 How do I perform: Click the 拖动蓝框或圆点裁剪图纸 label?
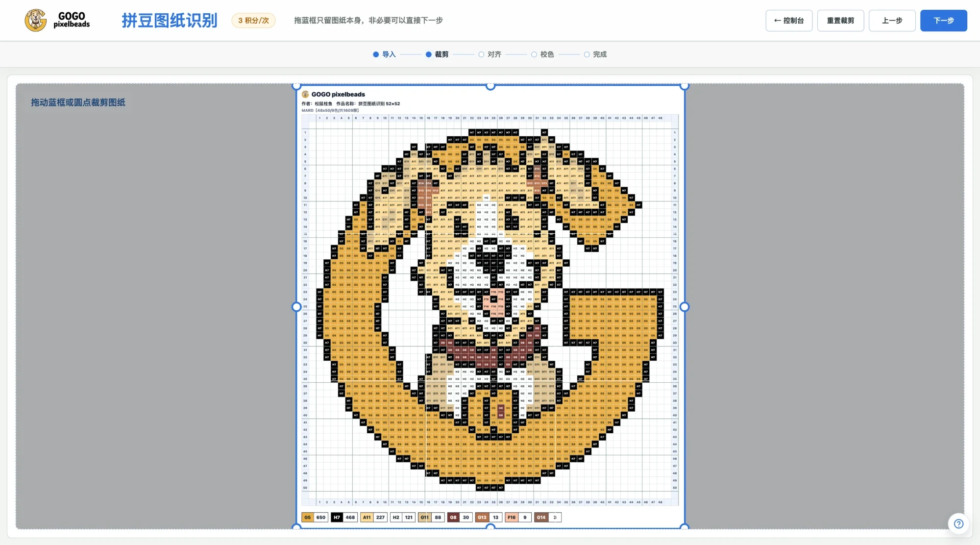click(78, 102)
